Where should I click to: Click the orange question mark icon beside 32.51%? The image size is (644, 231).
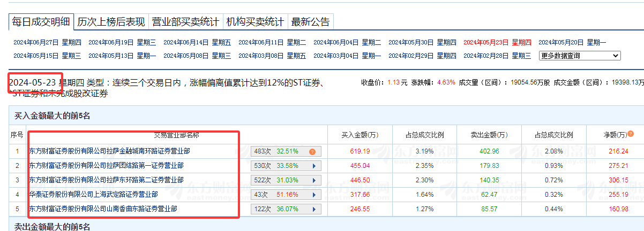(312, 151)
